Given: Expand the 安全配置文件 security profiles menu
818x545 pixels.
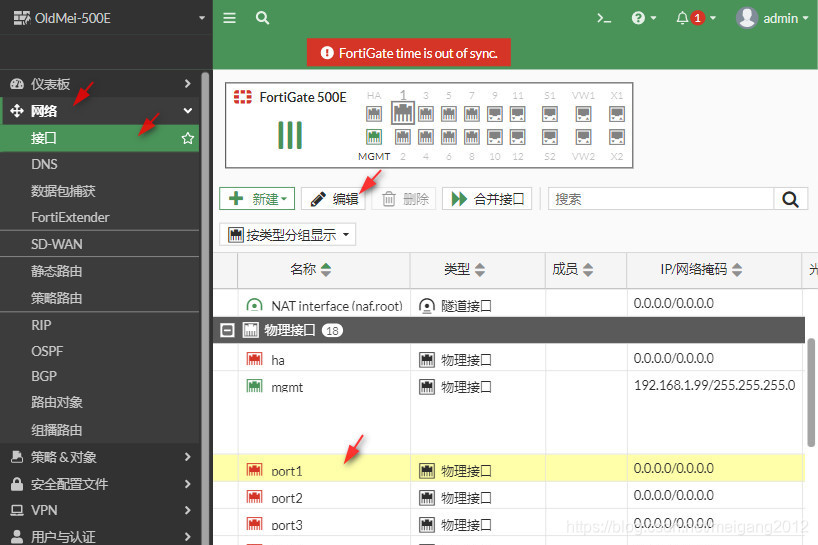Looking at the screenshot, I should point(100,485).
